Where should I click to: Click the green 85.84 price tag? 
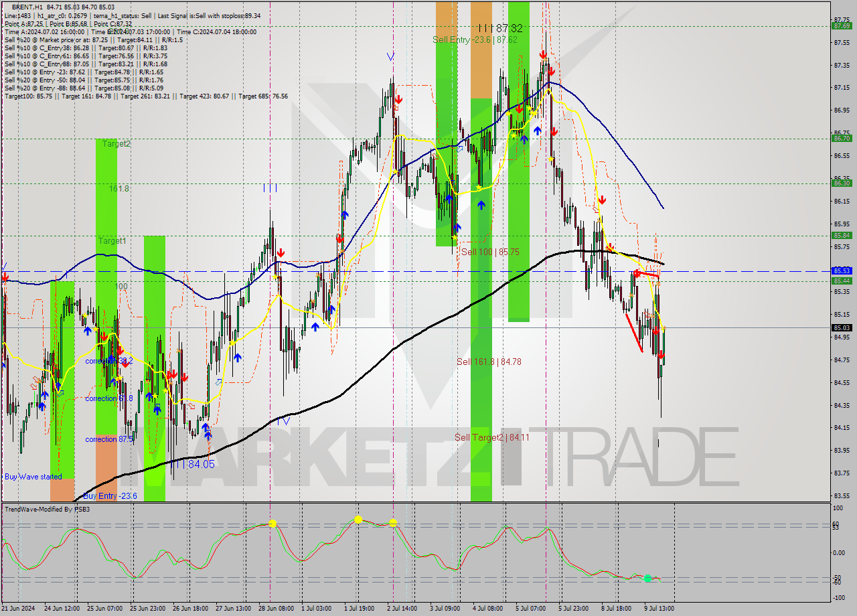click(842, 235)
